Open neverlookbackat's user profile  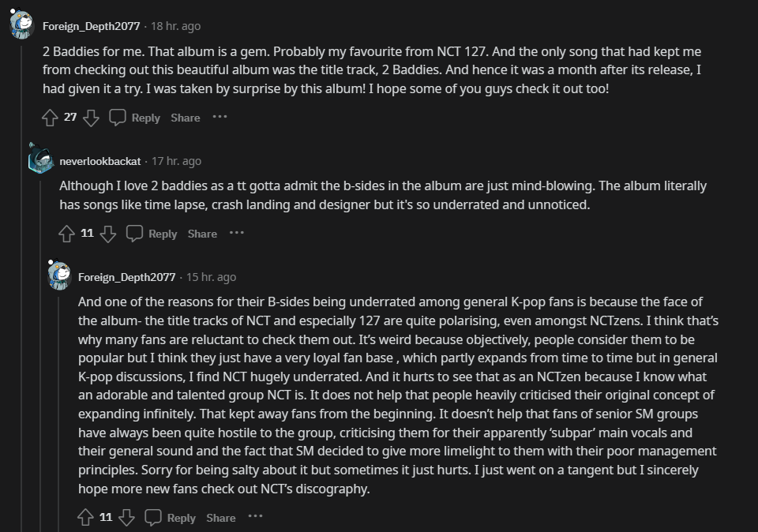100,161
